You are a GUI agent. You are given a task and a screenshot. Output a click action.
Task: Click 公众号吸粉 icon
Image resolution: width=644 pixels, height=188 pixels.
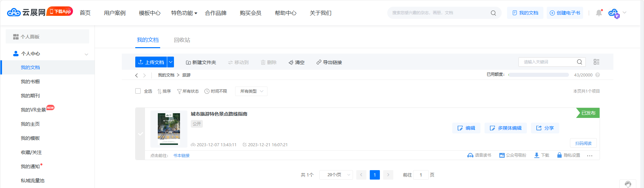coord(512,155)
